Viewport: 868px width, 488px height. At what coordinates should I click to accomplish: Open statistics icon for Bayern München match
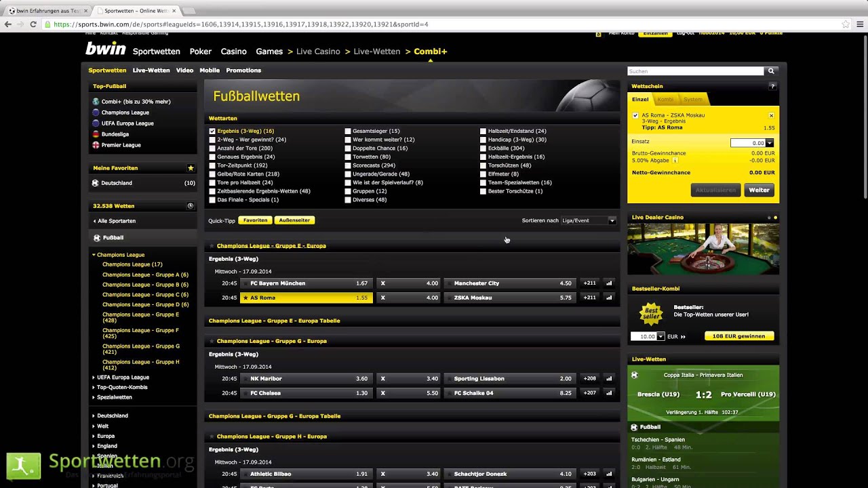click(x=609, y=283)
